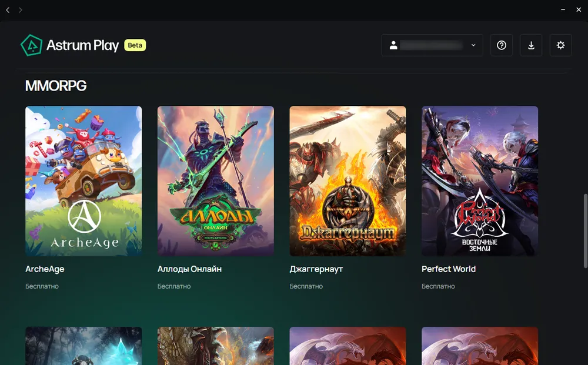The image size is (588, 365).
Task: Click the Astrum Play logo icon
Action: click(x=31, y=45)
